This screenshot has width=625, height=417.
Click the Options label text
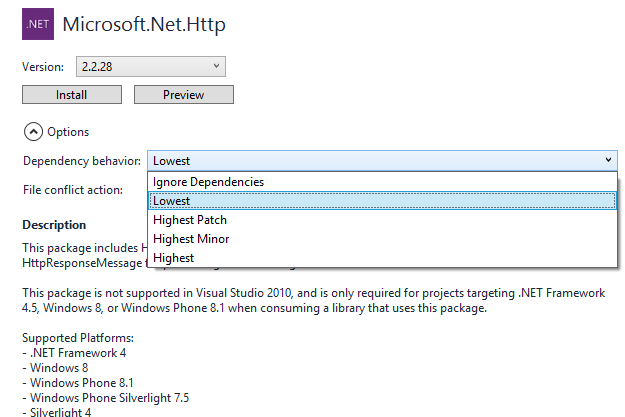[68, 132]
